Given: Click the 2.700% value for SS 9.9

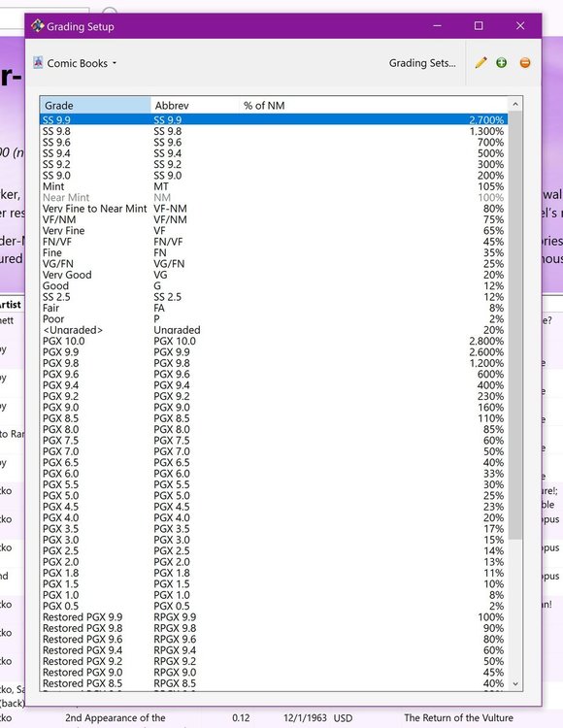Looking at the screenshot, I should click(486, 119).
